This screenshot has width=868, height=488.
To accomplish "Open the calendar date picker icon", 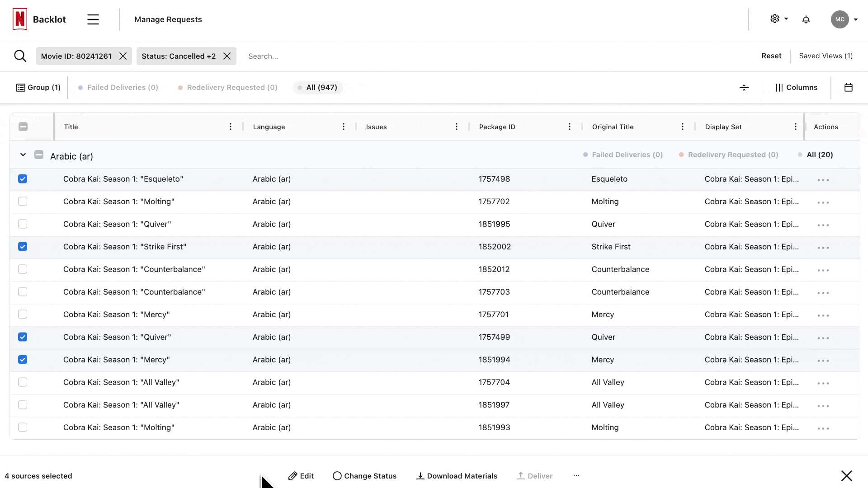I will (x=849, y=88).
